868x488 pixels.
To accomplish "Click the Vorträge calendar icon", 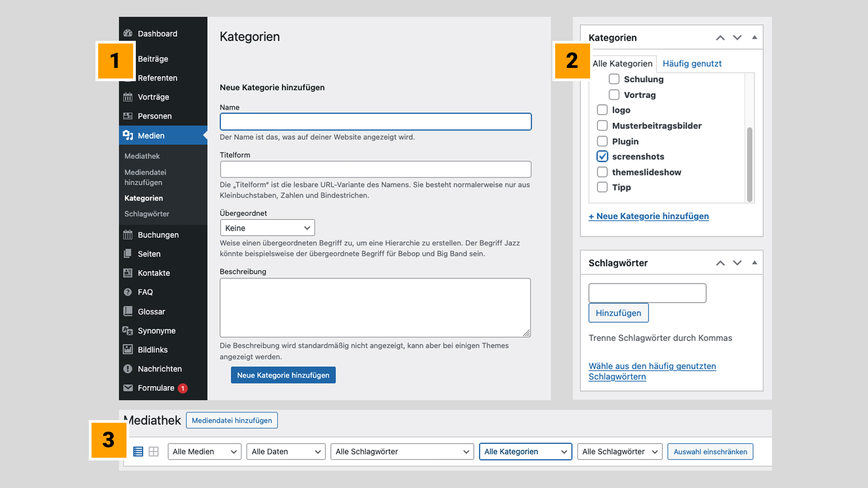I will pyautogui.click(x=128, y=97).
